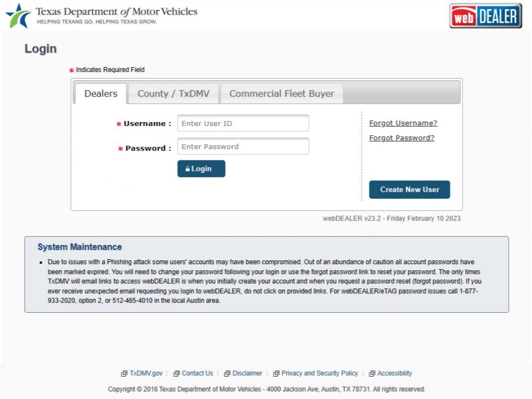Focus the Password input field
The height and width of the screenshot is (399, 532).
click(243, 146)
